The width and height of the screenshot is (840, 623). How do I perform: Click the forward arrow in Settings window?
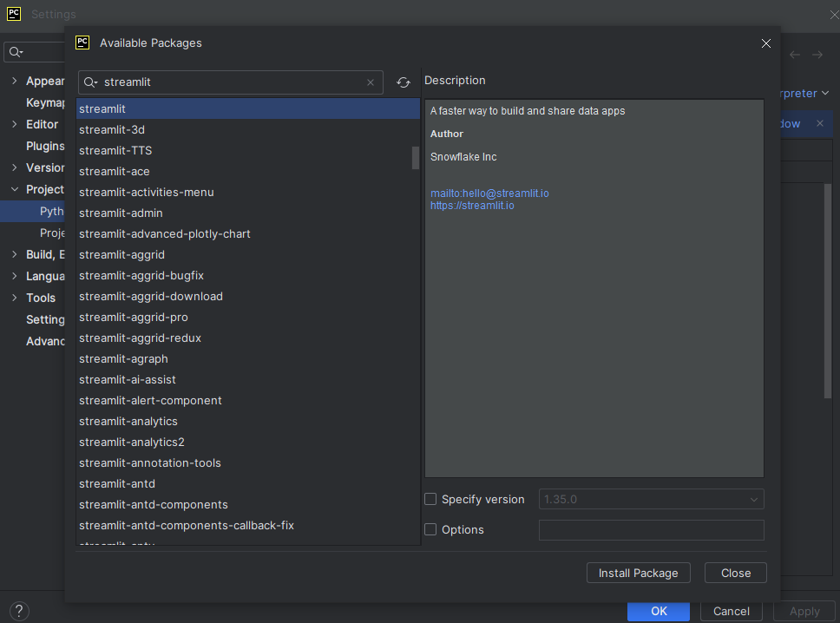point(817,55)
